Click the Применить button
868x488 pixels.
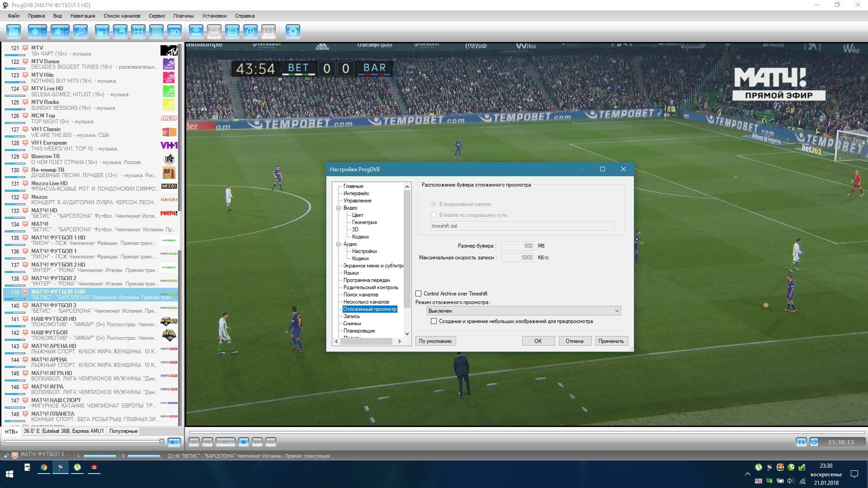(x=611, y=341)
